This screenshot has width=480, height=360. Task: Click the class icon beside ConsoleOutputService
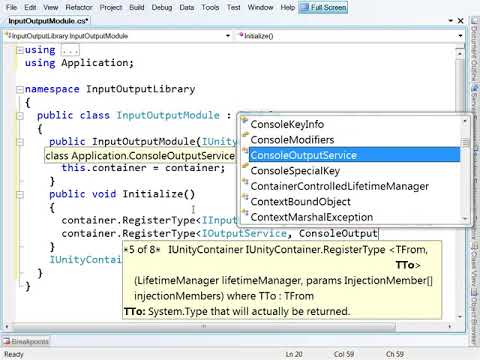click(x=245, y=151)
